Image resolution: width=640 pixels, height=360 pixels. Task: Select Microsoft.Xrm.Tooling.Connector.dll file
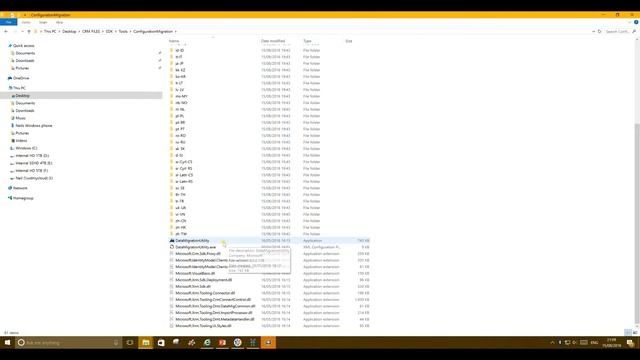coord(205,293)
